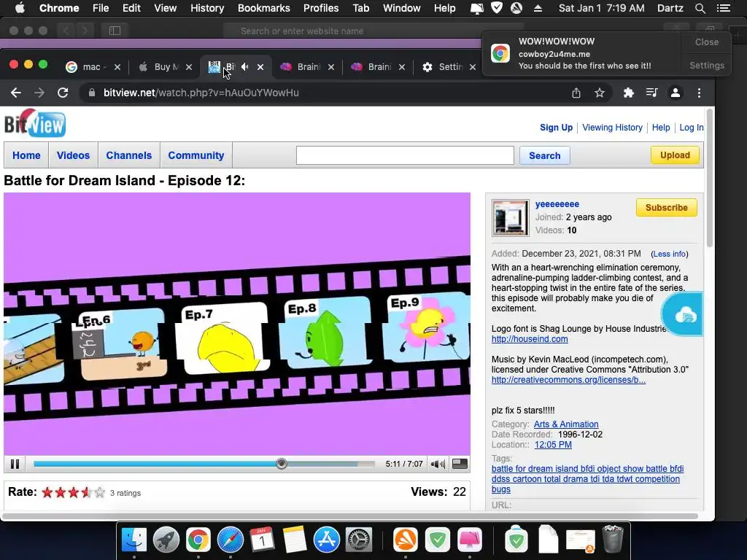
Task: Click the Log In link
Action: pos(692,128)
